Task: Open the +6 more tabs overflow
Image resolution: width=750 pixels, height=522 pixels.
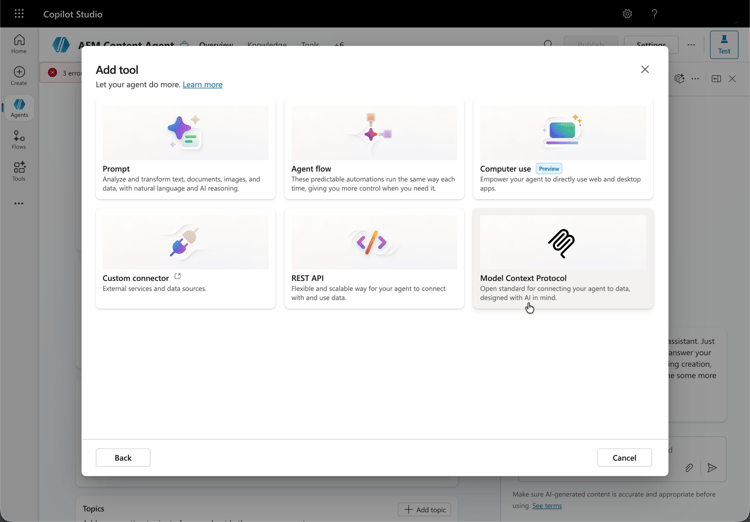Action: (339, 44)
